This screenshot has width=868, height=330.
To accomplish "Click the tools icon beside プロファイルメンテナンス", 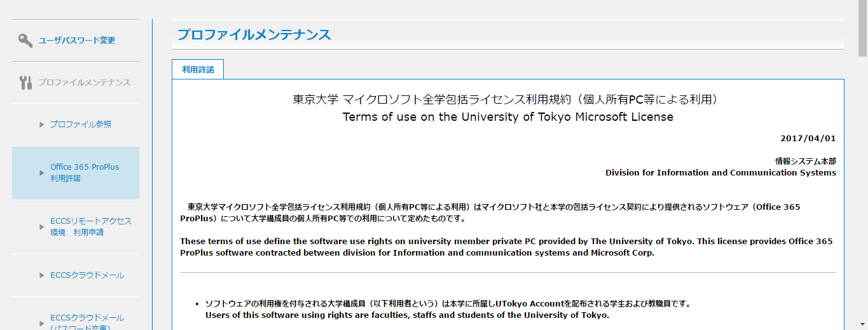I will coord(25,83).
